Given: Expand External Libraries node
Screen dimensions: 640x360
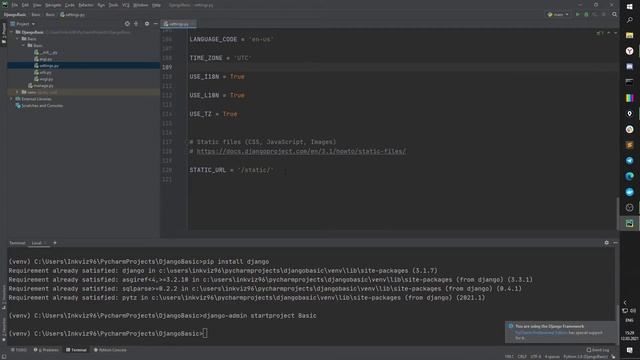Looking at the screenshot, I should point(11,99).
